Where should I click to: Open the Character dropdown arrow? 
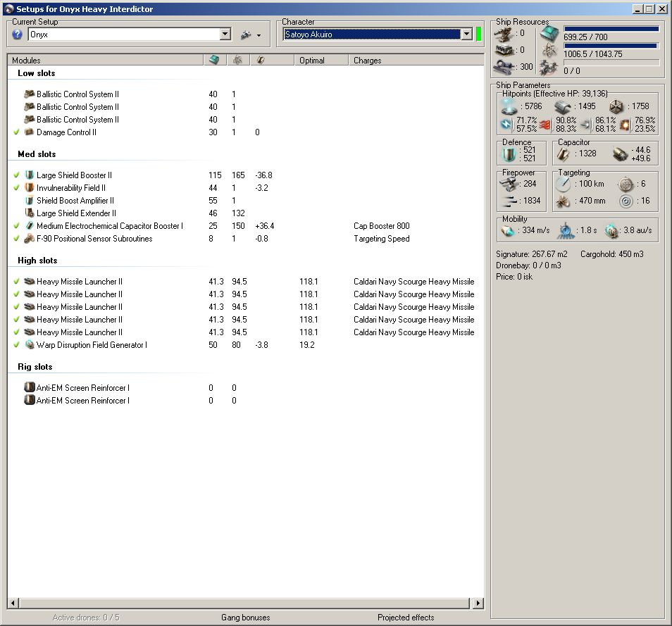point(467,35)
